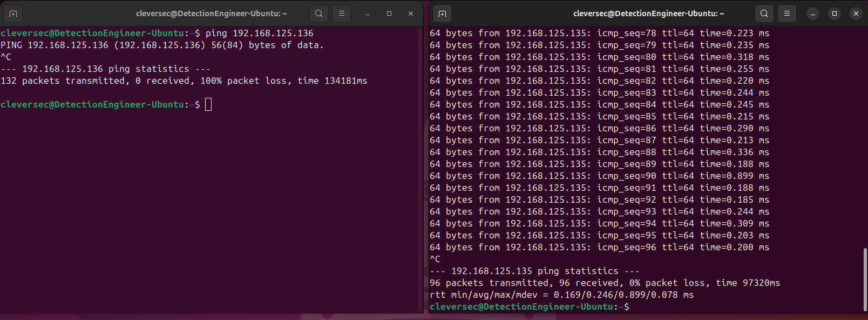Image resolution: width=868 pixels, height=320 pixels.
Task: Click cursor block at left terminal prompt
Action: tap(208, 104)
